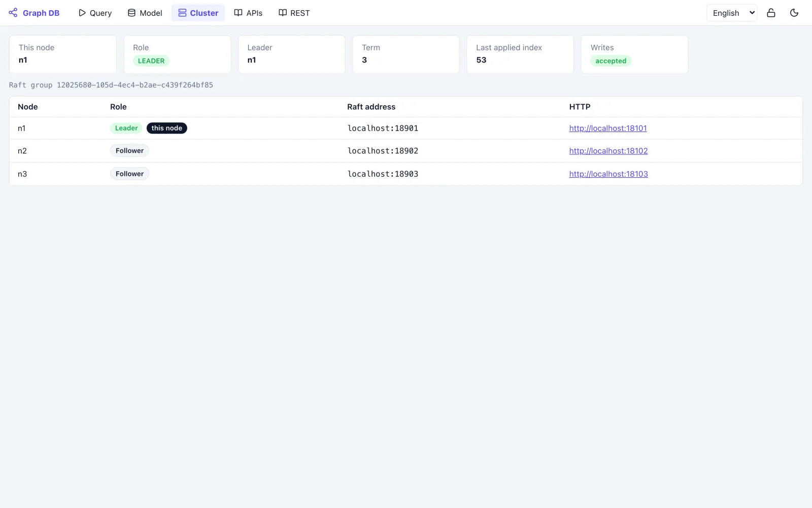Click the Follower badge in n2 row
This screenshot has width=812, height=508.
[x=130, y=151]
